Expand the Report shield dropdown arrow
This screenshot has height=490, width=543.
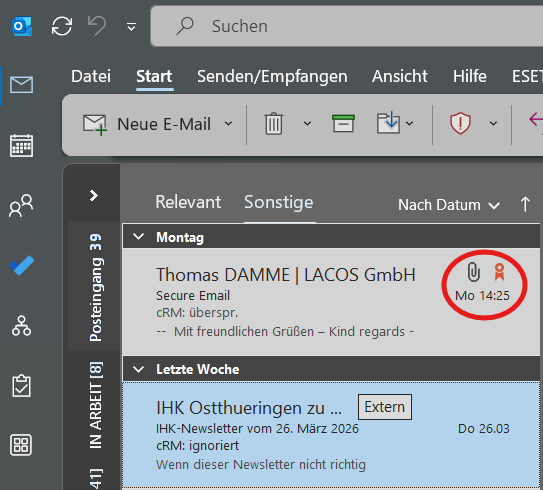pos(493,124)
